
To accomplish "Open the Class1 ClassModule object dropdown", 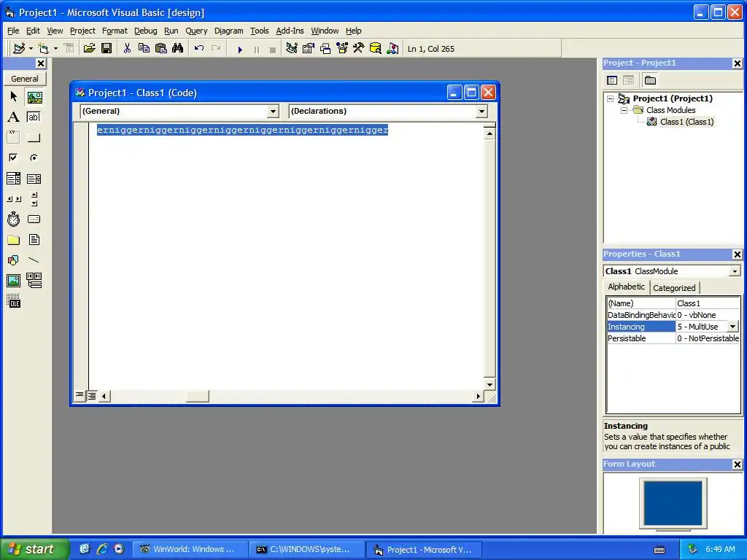I will pyautogui.click(x=735, y=271).
